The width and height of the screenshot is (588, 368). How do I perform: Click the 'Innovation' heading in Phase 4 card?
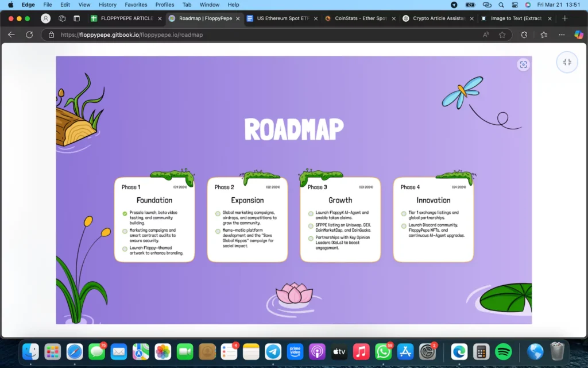point(433,200)
